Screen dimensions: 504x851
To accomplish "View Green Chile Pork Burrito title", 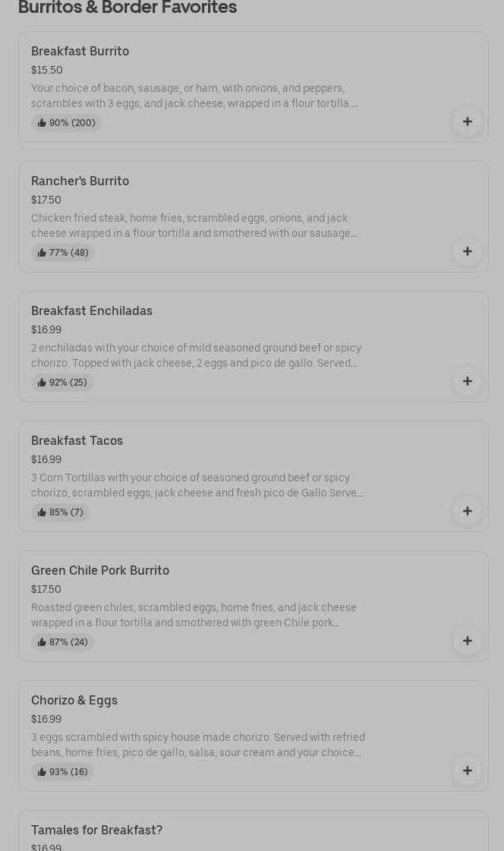I will pyautogui.click(x=100, y=570).
